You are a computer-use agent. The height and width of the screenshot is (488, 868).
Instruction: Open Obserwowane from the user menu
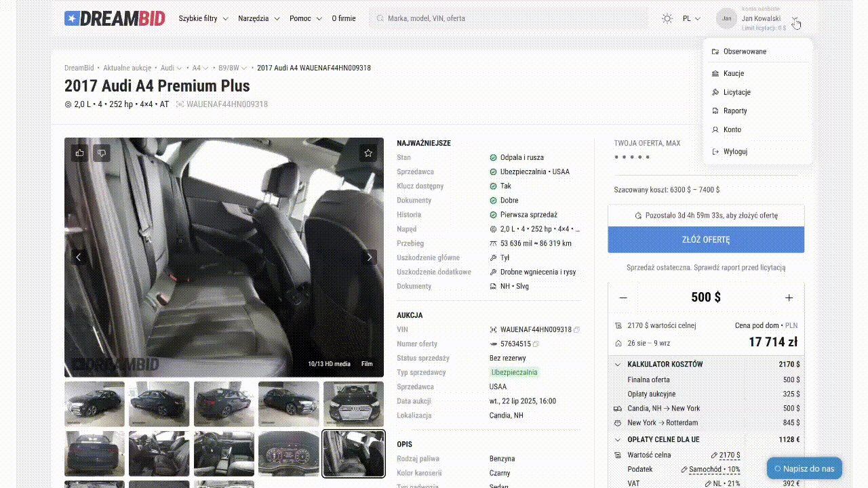tap(758, 52)
